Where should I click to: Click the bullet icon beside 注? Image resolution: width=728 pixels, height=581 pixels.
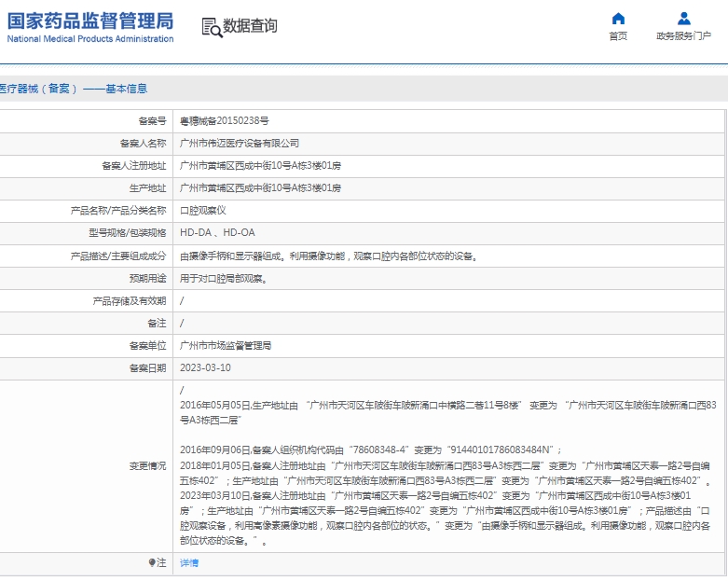point(151,562)
